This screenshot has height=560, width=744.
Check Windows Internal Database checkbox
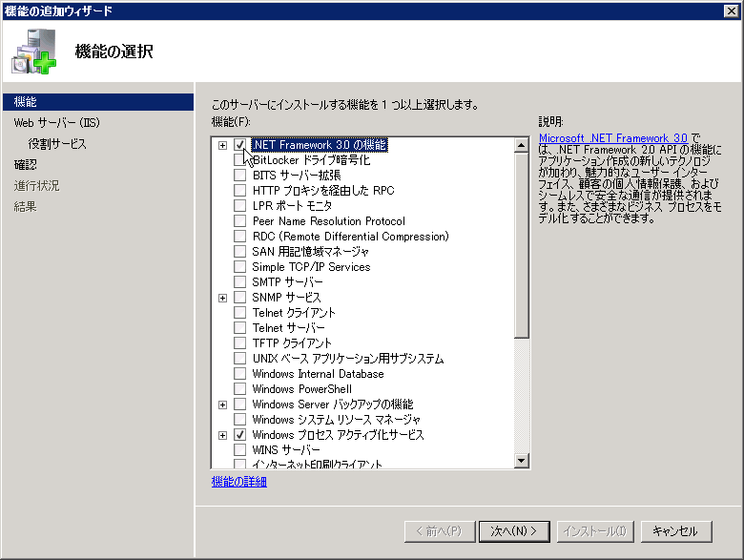tap(240, 373)
